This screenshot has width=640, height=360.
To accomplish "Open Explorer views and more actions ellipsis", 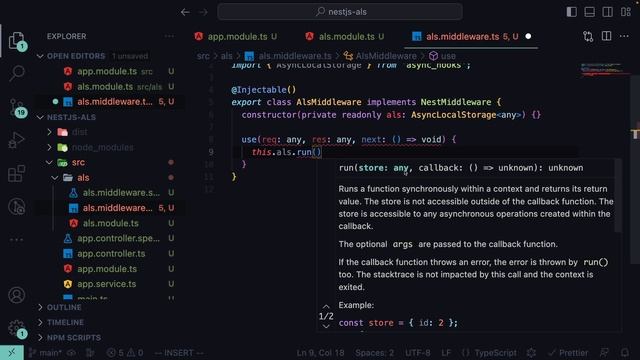I will click(169, 36).
